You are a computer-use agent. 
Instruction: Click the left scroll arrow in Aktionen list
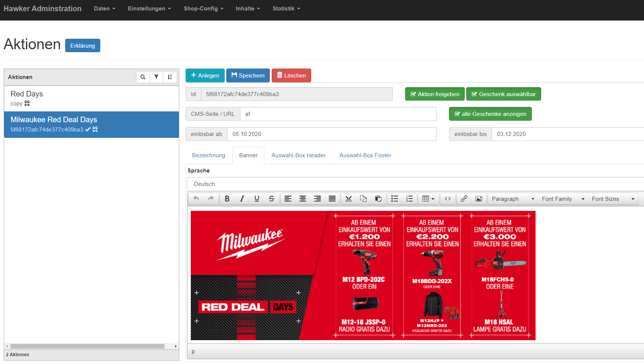click(7, 346)
